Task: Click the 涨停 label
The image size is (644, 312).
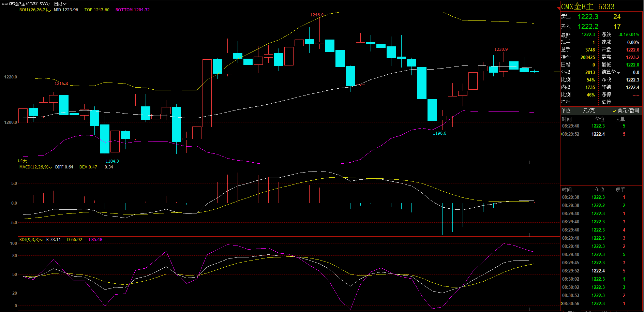Action: pos(606,95)
